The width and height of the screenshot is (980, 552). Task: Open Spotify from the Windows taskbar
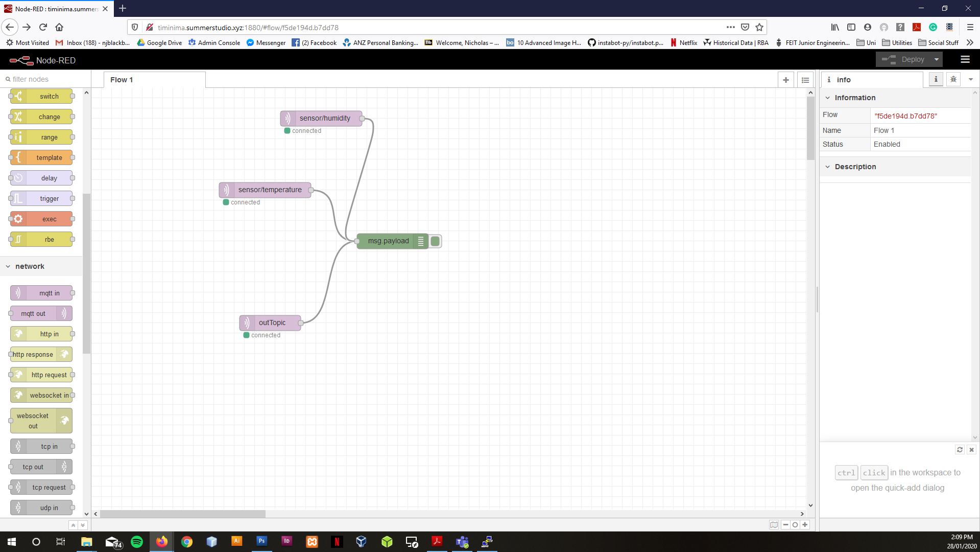pyautogui.click(x=137, y=542)
